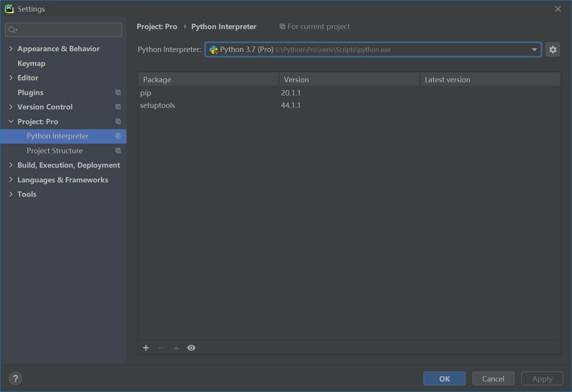Click the Python logo in interpreter field
Screen dimensions: 572x392
pyautogui.click(x=213, y=50)
